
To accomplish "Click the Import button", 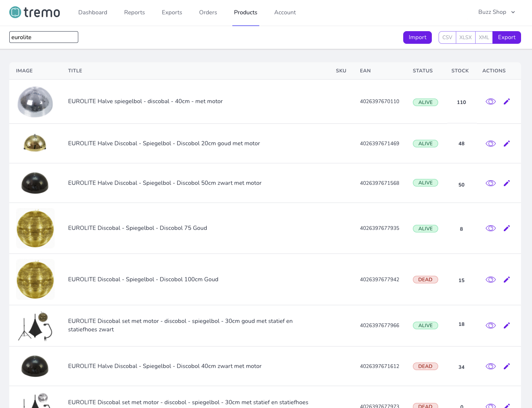I will (418, 37).
